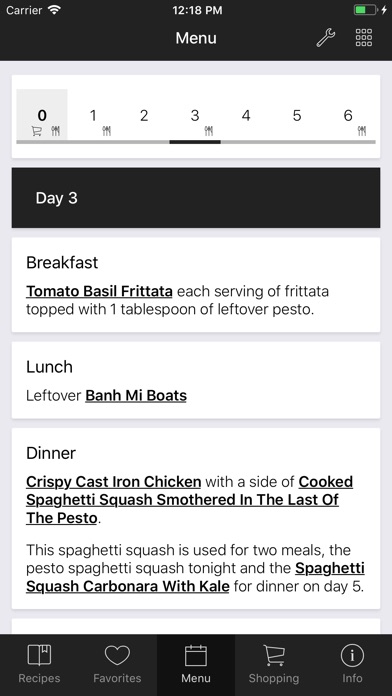392x696 pixels.
Task: Tap the grid view icon
Action: tap(364, 38)
